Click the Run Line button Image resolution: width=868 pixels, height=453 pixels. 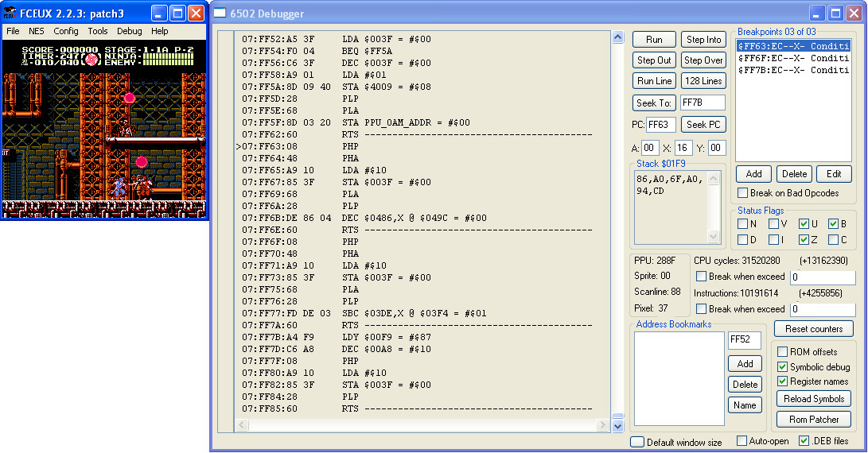(x=654, y=81)
